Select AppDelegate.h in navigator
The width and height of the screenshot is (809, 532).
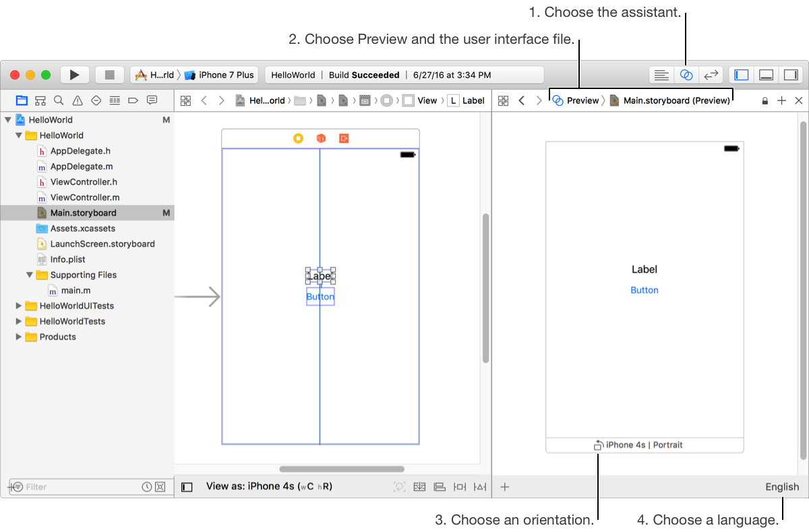tap(80, 151)
